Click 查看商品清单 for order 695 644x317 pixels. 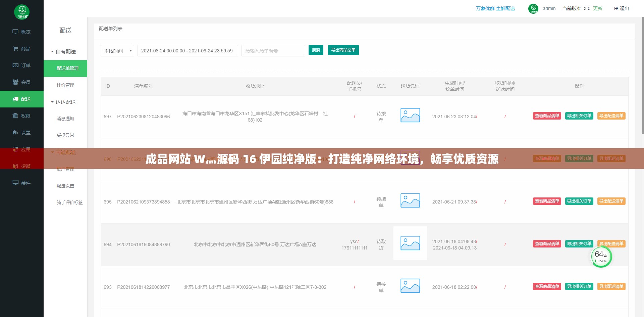[547, 201]
